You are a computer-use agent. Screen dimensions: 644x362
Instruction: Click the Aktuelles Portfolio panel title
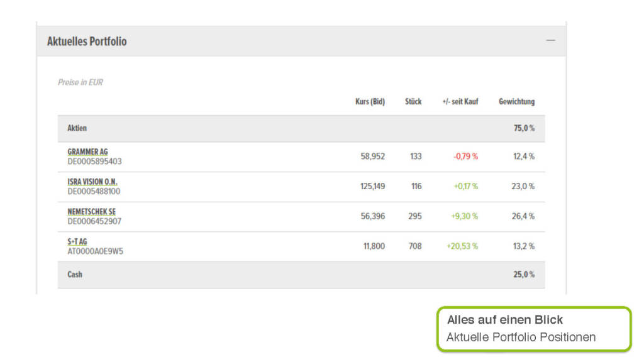click(x=87, y=41)
